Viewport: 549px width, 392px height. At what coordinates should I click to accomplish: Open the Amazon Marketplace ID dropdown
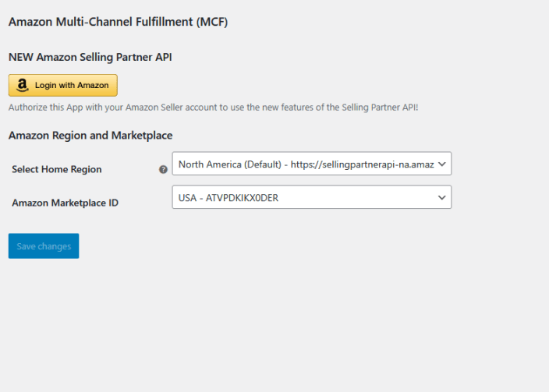(x=312, y=197)
